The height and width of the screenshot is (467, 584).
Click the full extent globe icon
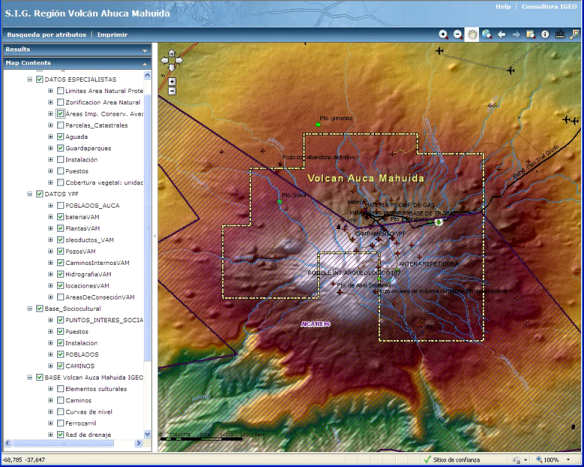coord(486,35)
